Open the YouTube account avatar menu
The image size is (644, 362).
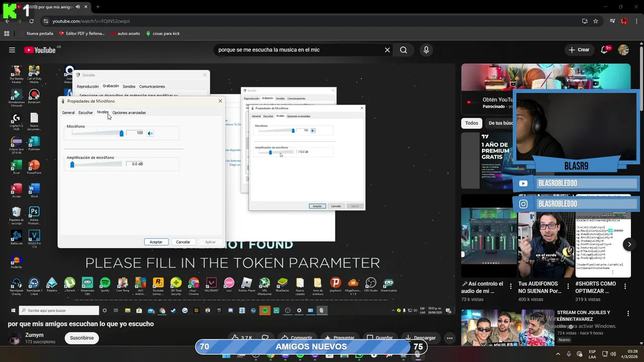tap(623, 50)
